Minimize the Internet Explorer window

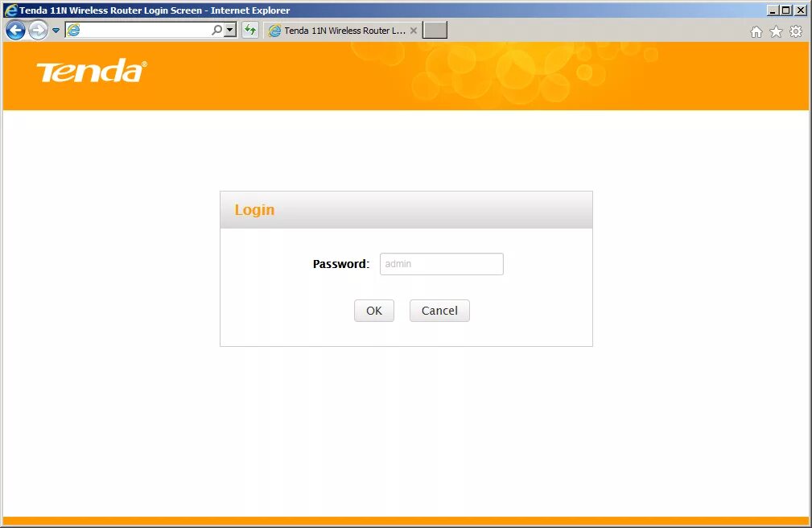(773, 10)
